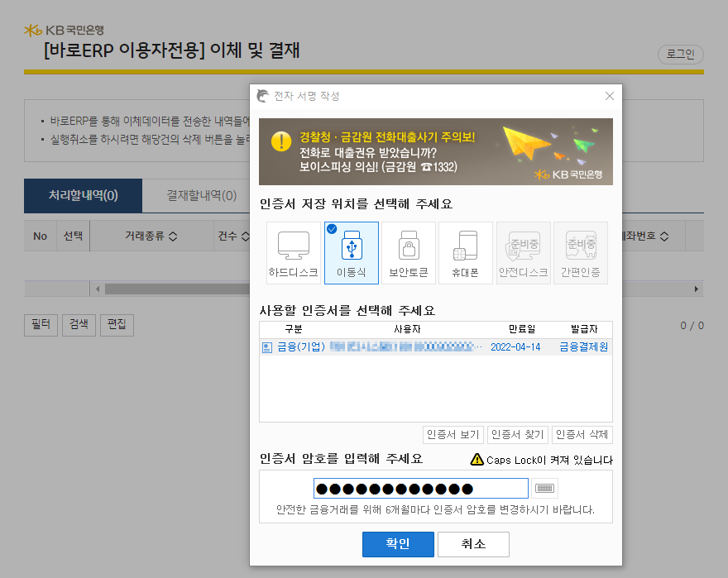Click the 로그인 button at top right
Screen dimensions: 728x578
(681, 55)
